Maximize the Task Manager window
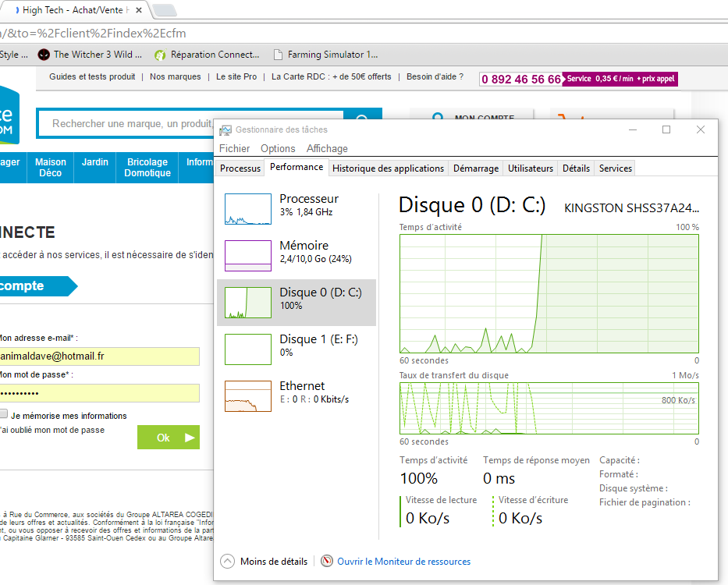728x585 pixels. (666, 129)
